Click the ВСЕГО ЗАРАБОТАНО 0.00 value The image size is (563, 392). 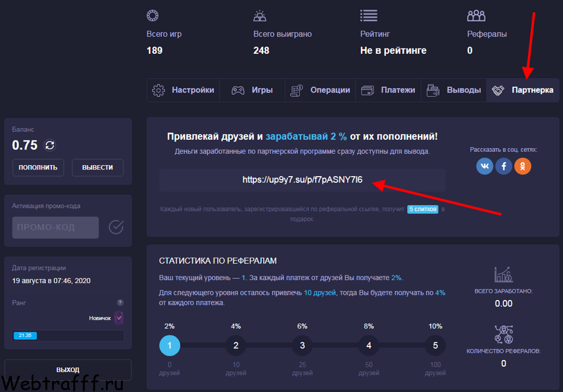click(503, 304)
